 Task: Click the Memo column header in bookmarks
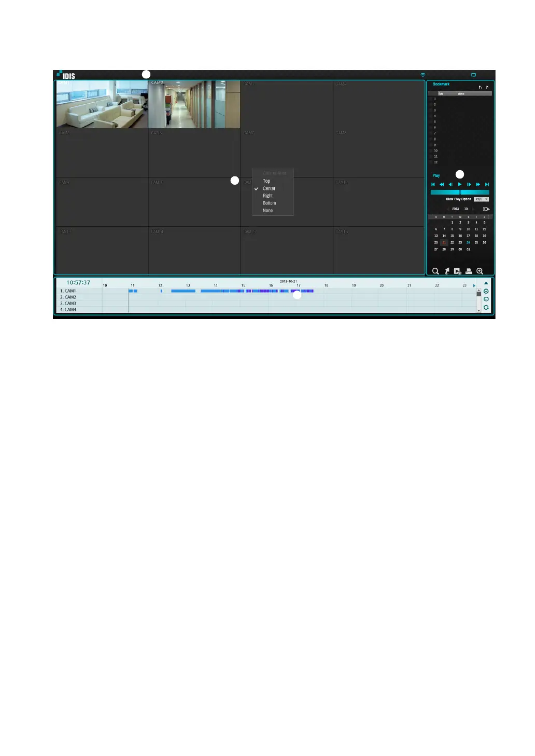coord(461,93)
